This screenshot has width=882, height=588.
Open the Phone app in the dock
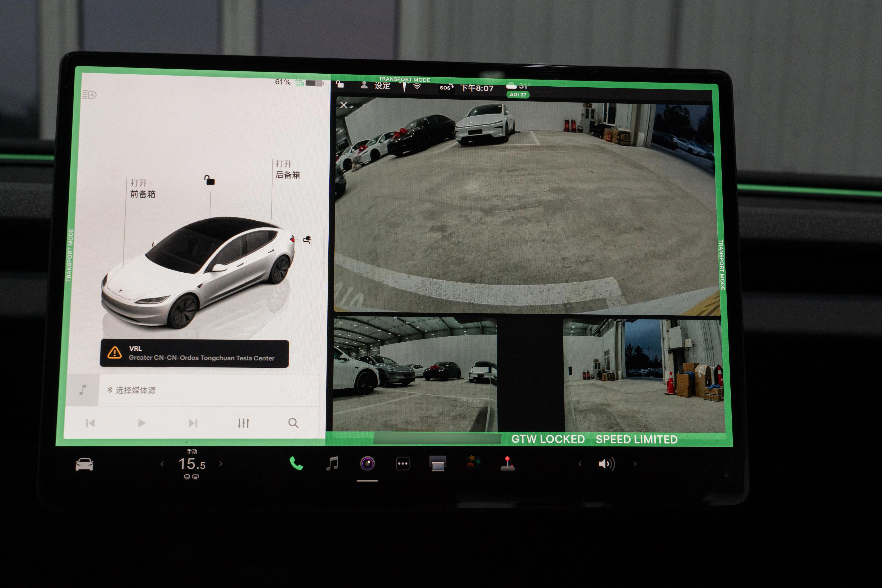[296, 464]
